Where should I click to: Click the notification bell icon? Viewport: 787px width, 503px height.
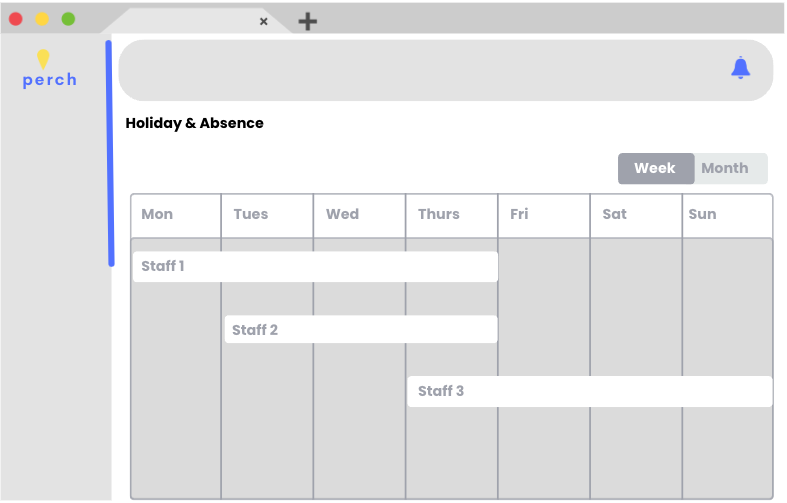coord(740,68)
